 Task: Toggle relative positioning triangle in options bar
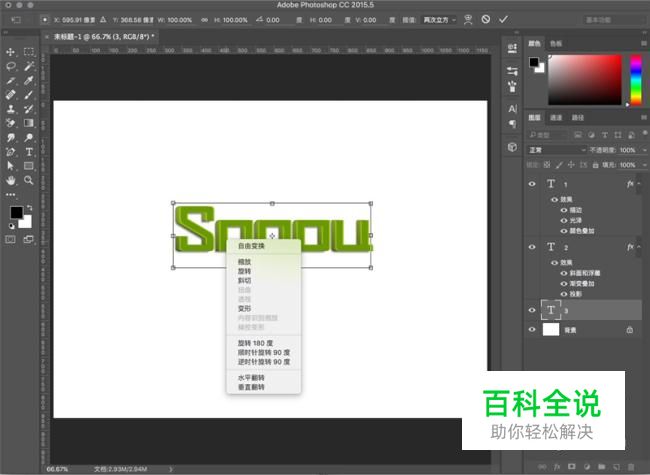click(x=103, y=19)
